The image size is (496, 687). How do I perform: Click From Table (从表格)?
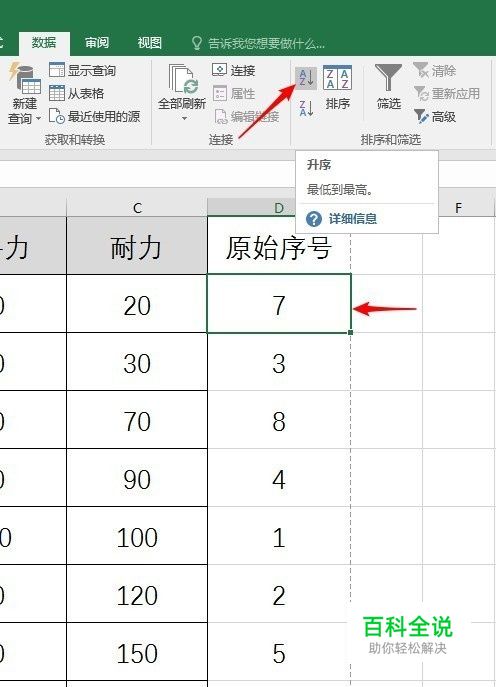click(76, 93)
